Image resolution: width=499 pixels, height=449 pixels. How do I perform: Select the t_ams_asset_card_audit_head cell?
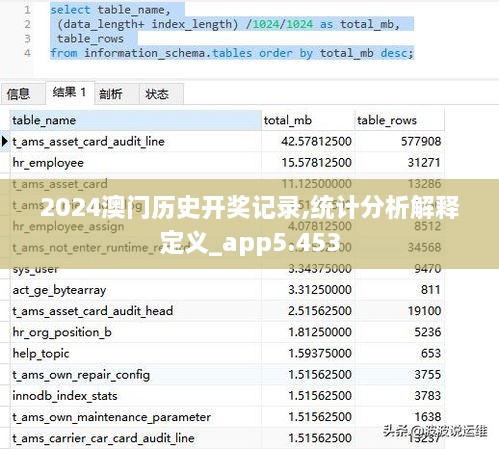[x=135, y=311]
